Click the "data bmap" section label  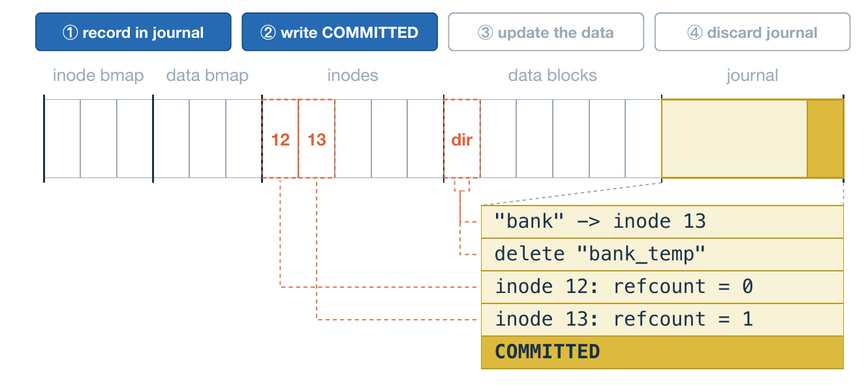pos(208,76)
